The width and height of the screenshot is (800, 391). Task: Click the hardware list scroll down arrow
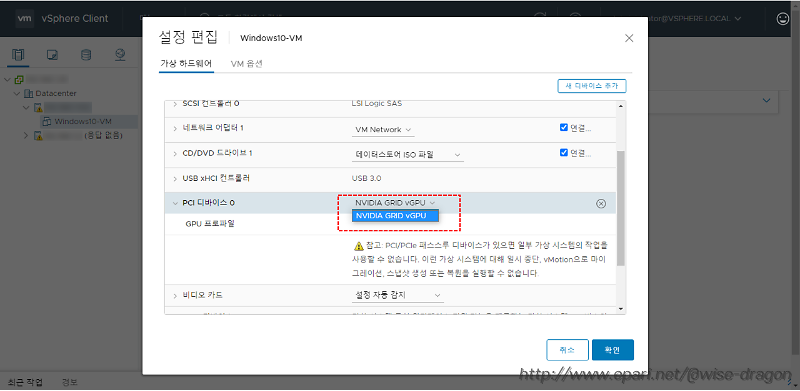pyautogui.click(x=621, y=308)
